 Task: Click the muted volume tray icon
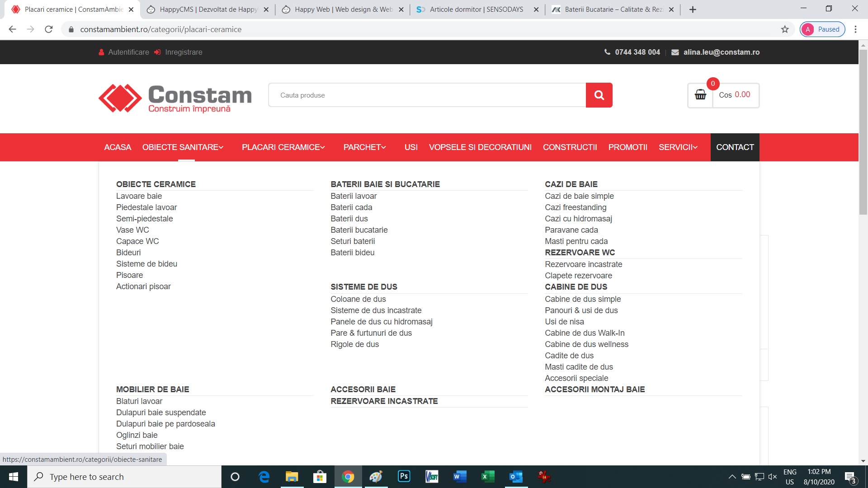(773, 477)
